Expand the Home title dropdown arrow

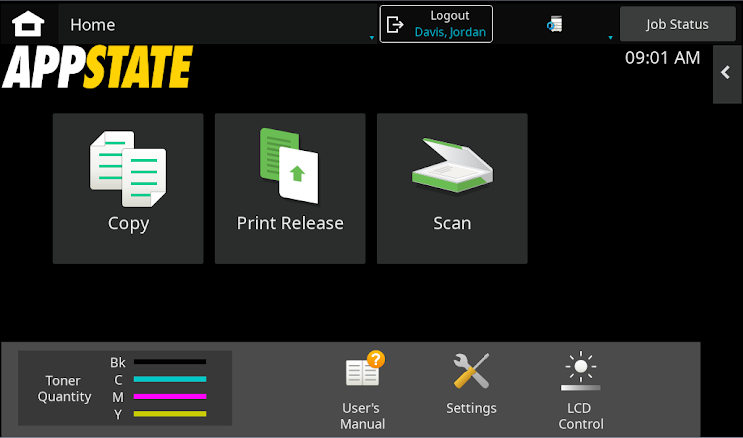(372, 37)
